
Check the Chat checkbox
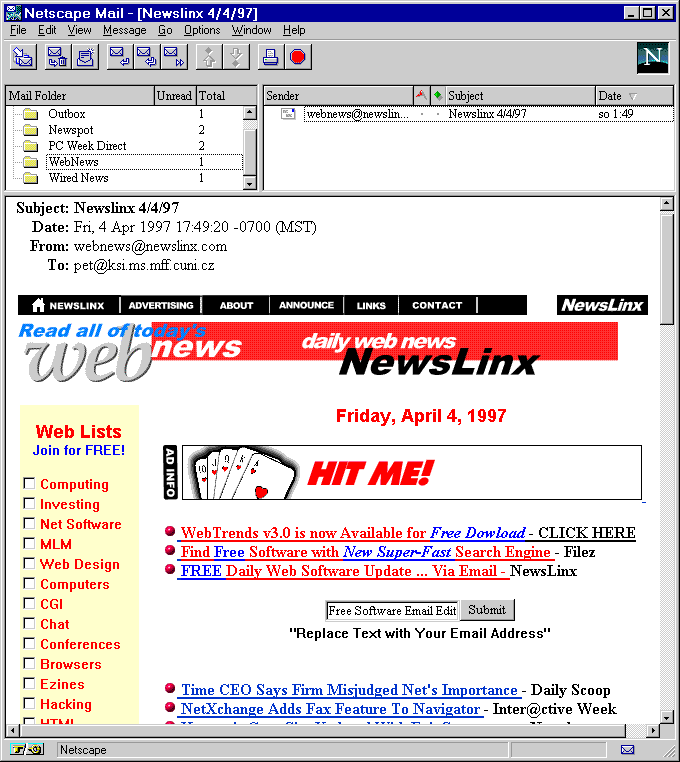[29, 623]
